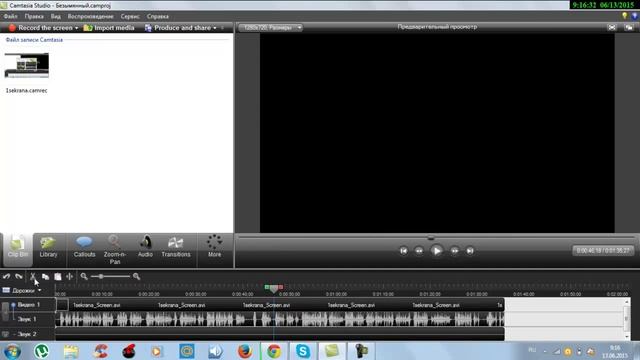Click the green selection-start marker on playhead
The image size is (640, 360).
coord(267,287)
